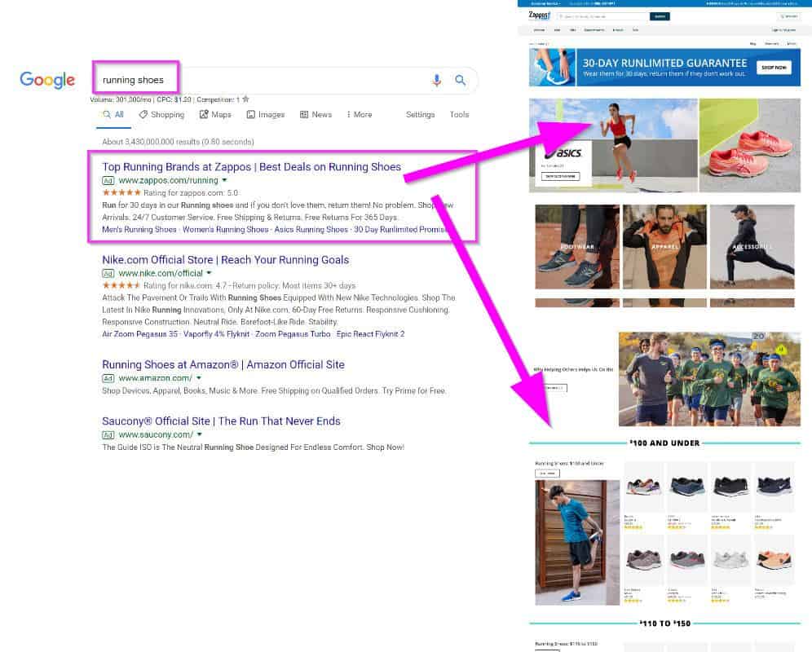Open Vaporfly 4% Flyknit sitelink
The height and width of the screenshot is (652, 812).
(217, 334)
